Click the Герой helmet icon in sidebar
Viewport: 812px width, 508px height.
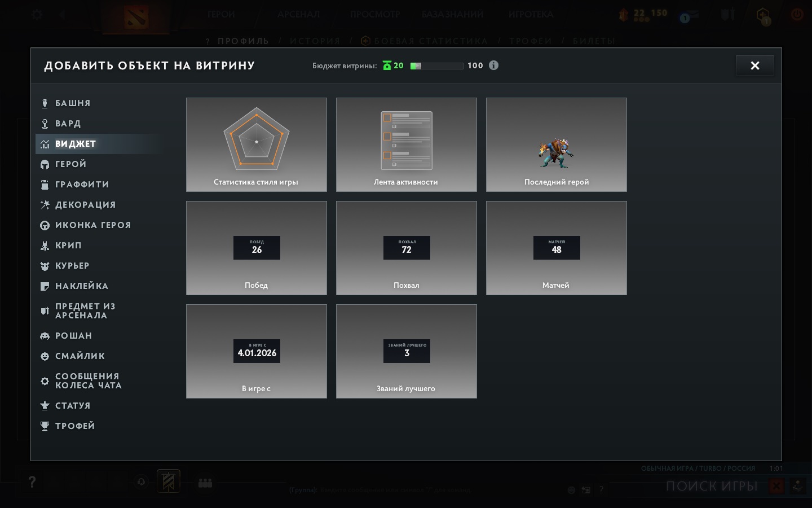point(45,164)
